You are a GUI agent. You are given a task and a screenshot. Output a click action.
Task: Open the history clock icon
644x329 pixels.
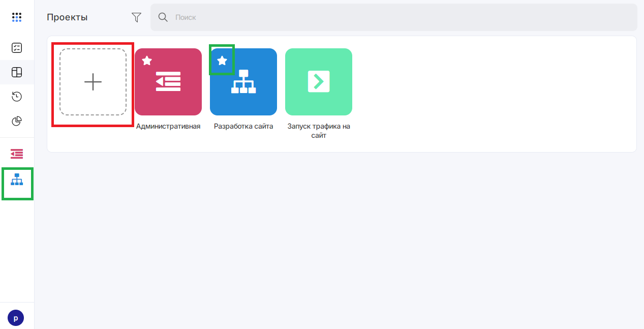pos(17,97)
